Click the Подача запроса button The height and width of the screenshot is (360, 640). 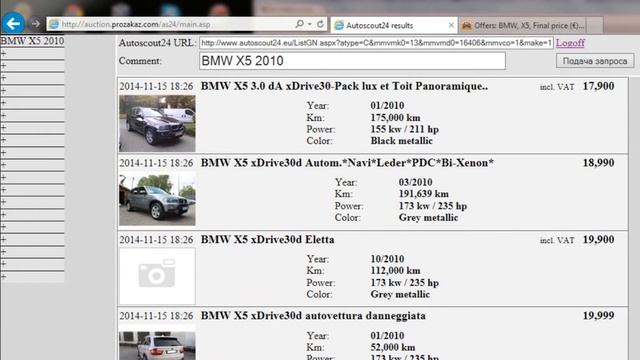point(595,61)
